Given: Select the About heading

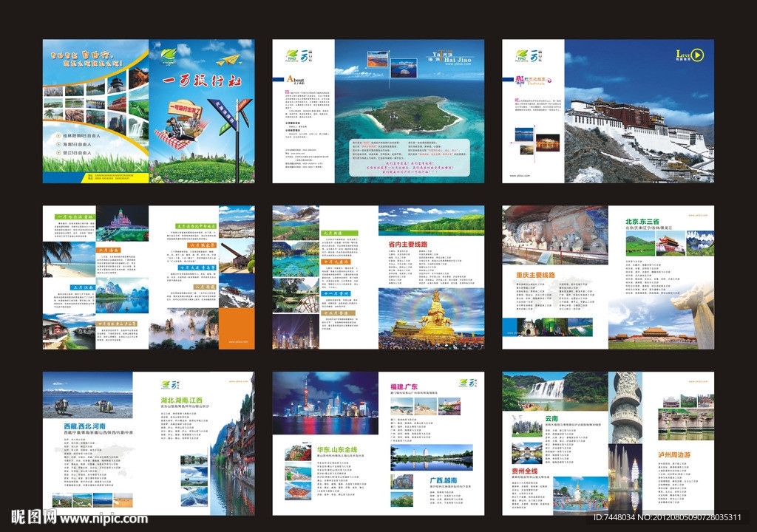Looking at the screenshot, I should click(296, 79).
